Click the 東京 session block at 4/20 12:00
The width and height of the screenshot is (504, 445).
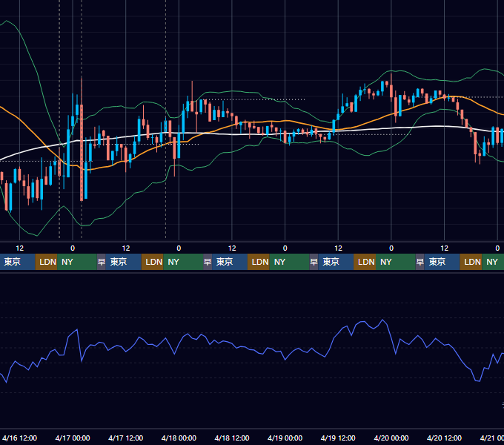tap(442, 262)
